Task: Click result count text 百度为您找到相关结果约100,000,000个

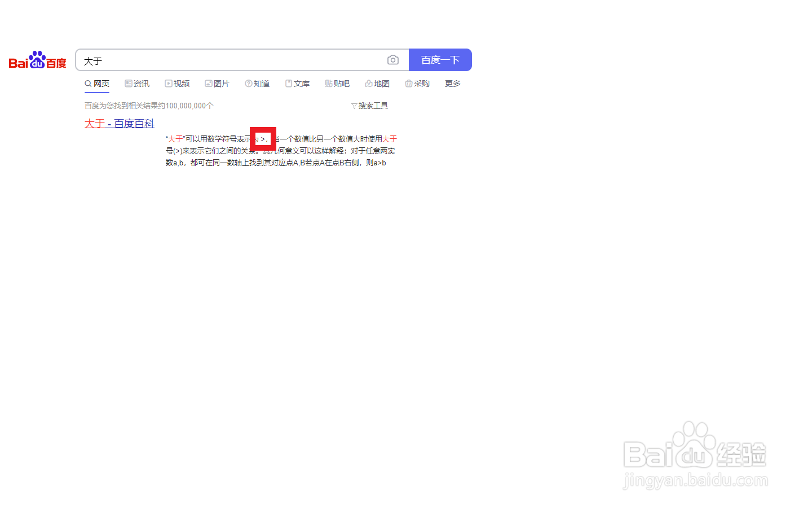Action: tap(149, 106)
